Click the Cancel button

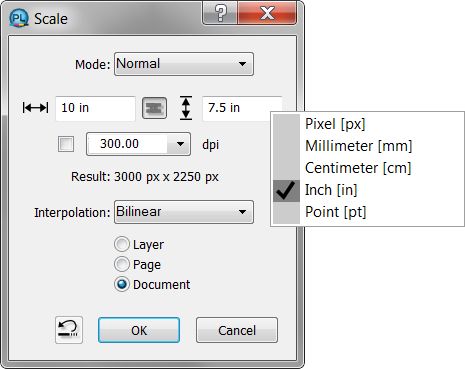click(x=237, y=330)
